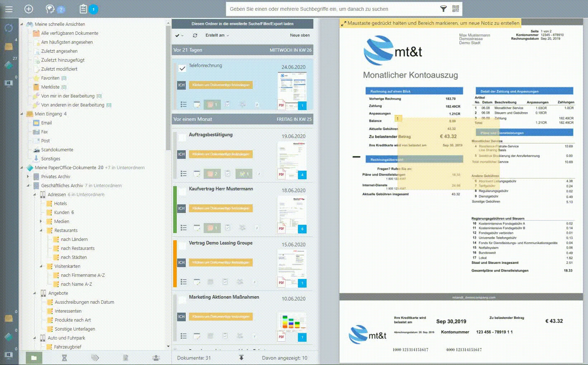588x365 pixels.
Task: Open the details list icon of Telefonrechnung
Action: [x=184, y=104]
